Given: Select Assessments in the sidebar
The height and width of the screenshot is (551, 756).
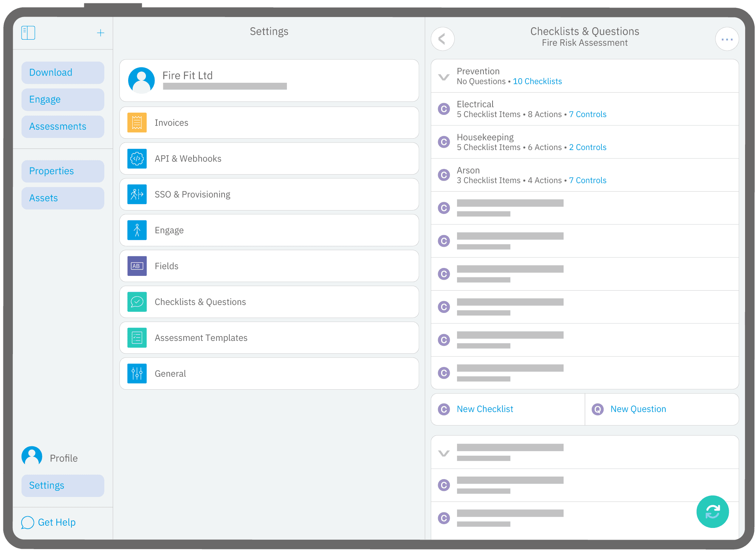Looking at the screenshot, I should [x=63, y=127].
